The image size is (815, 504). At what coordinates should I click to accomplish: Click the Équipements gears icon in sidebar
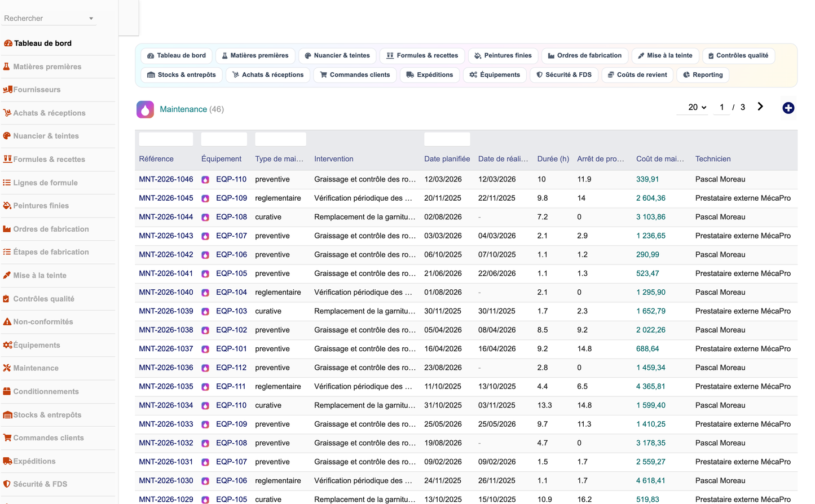[x=8, y=345]
